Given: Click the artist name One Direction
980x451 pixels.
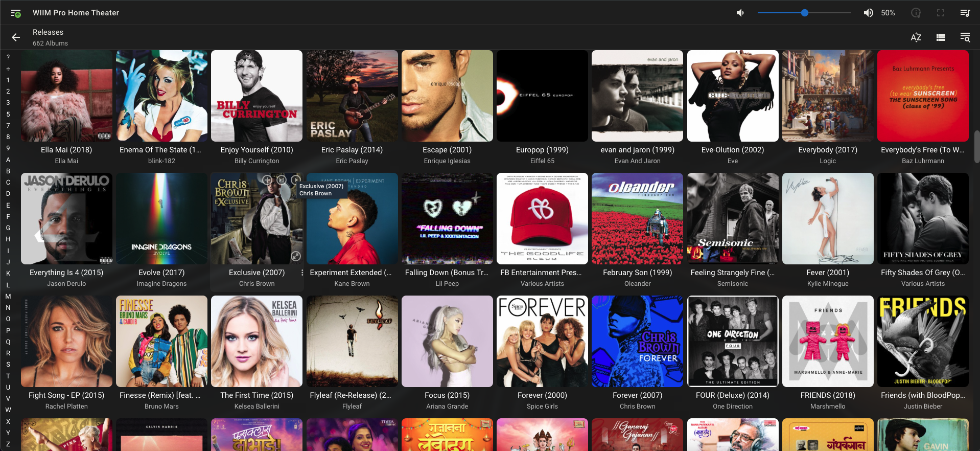Looking at the screenshot, I should (733, 407).
